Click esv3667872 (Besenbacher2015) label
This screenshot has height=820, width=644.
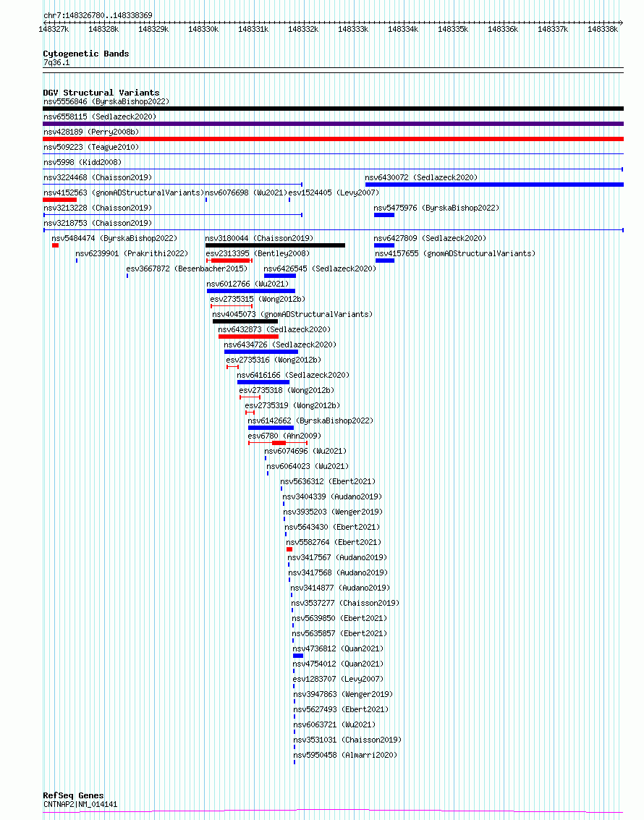(x=187, y=269)
